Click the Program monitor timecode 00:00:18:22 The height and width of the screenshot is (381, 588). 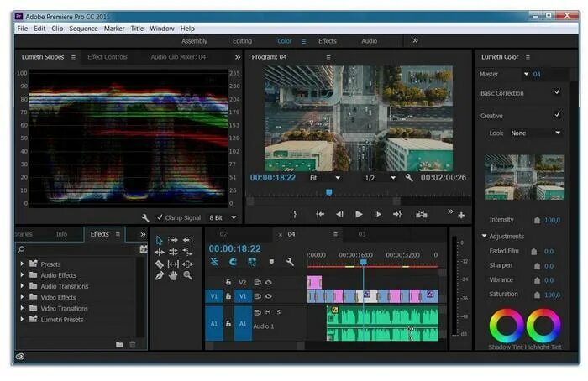coord(273,178)
